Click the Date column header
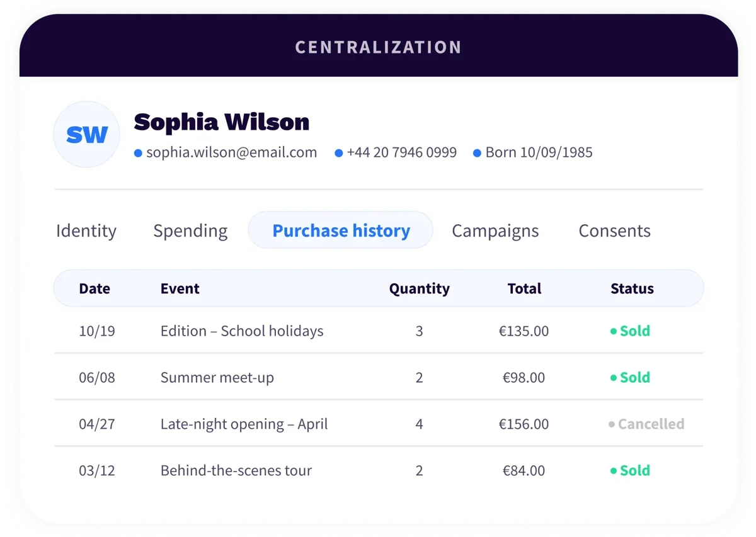This screenshot has width=756, height=537. coord(94,288)
